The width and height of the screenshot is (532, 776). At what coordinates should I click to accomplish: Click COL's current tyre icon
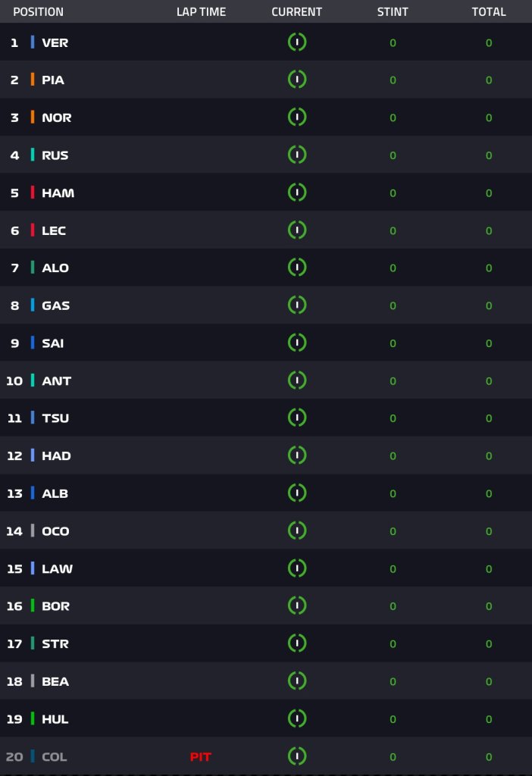pyautogui.click(x=297, y=756)
